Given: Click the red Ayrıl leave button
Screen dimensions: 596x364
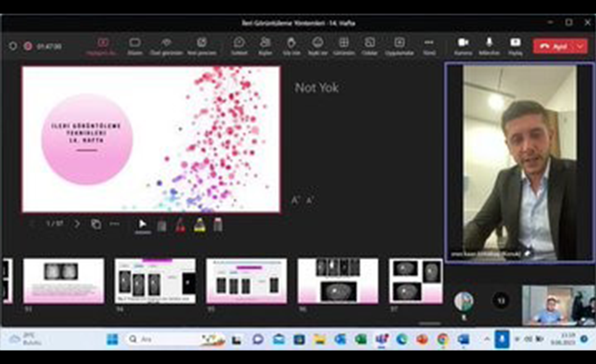Looking at the screenshot, I should [x=553, y=46].
